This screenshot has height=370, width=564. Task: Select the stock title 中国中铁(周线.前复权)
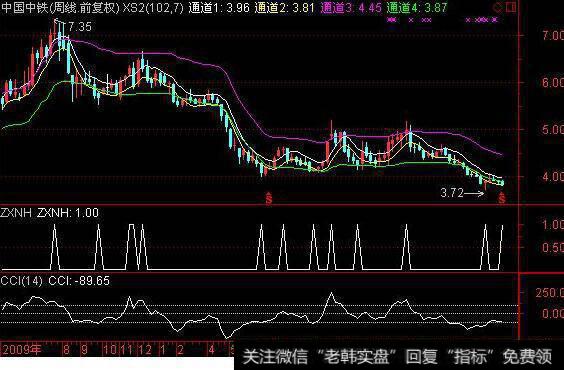pos(60,8)
